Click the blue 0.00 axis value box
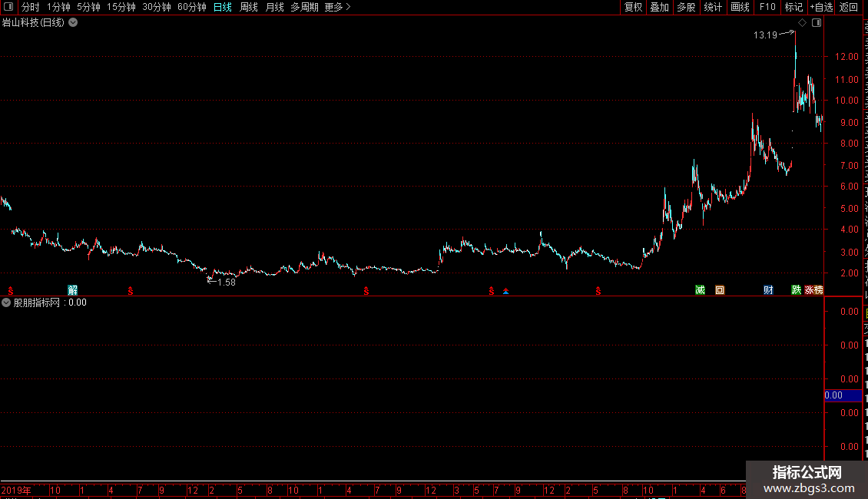 click(843, 395)
